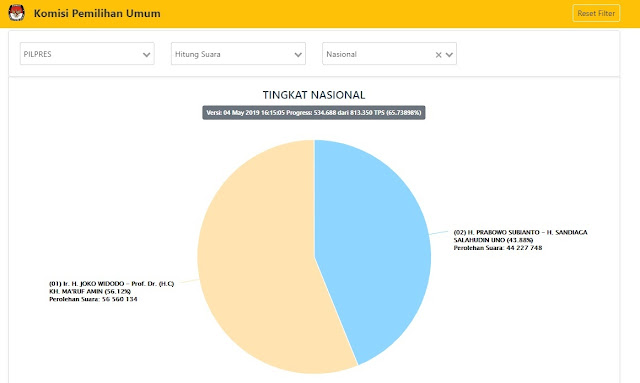
Task: Open the Hitung Suara dropdown
Action: 238,54
